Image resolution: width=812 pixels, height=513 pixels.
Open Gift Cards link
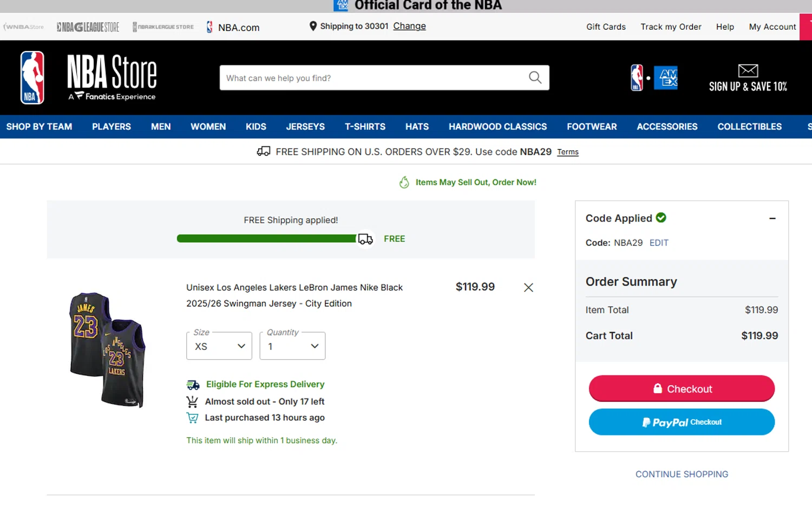point(606,27)
